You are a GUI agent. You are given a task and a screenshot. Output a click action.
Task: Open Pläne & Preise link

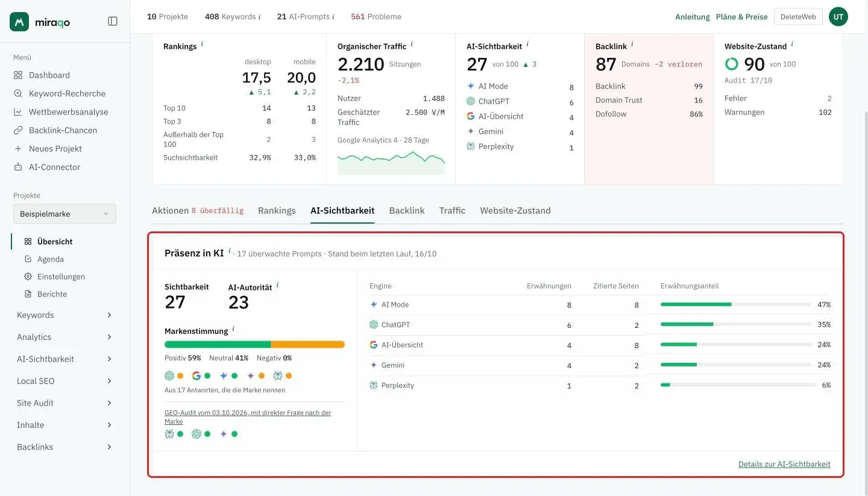tap(742, 17)
